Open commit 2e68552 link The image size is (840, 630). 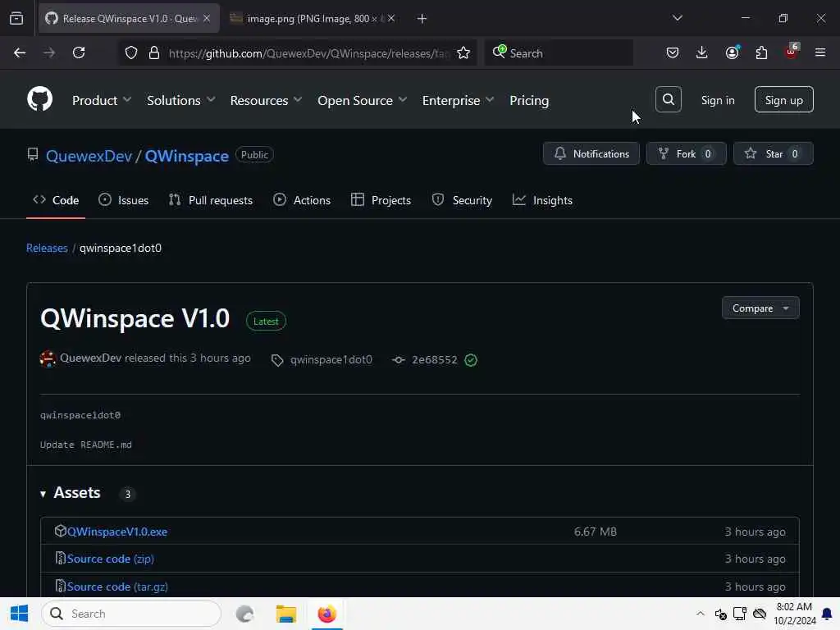tap(435, 360)
